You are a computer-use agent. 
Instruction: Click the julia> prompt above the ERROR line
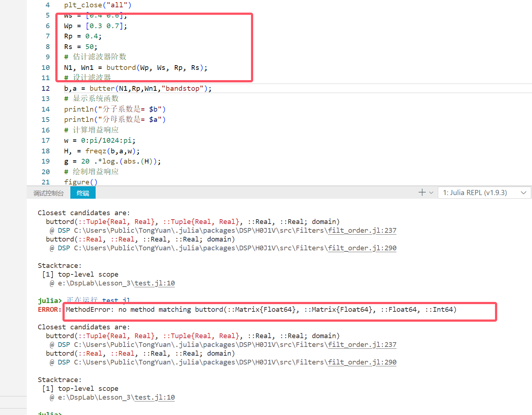[50, 301]
